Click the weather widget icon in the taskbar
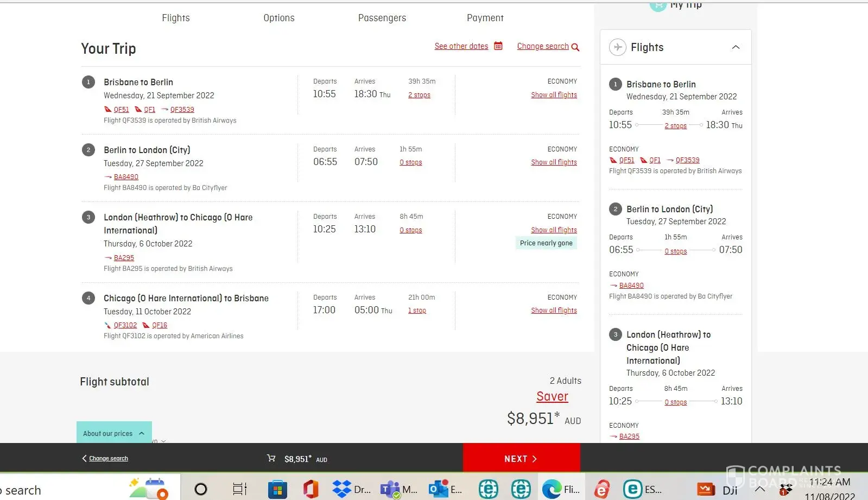The width and height of the screenshot is (868, 500). point(148,488)
